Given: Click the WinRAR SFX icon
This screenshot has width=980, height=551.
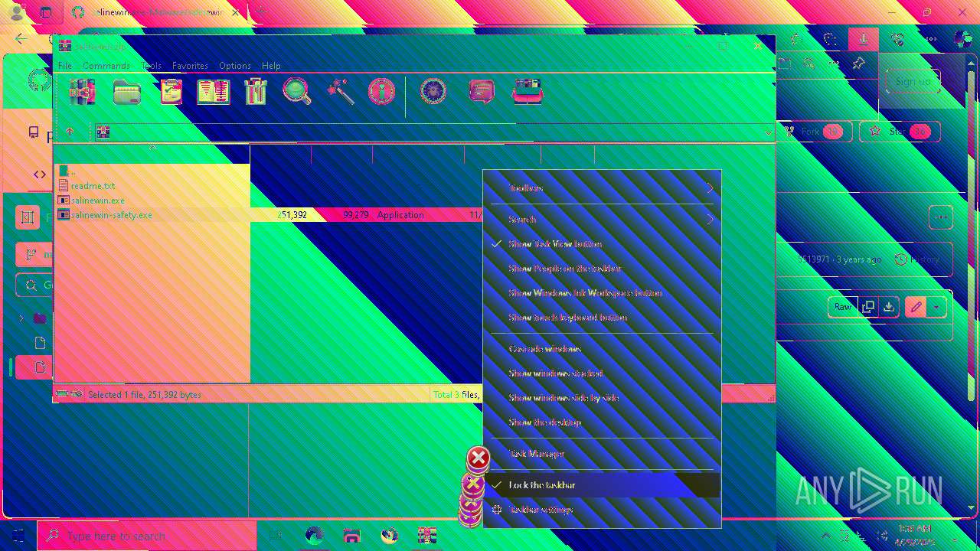Looking at the screenshot, I should [528, 92].
